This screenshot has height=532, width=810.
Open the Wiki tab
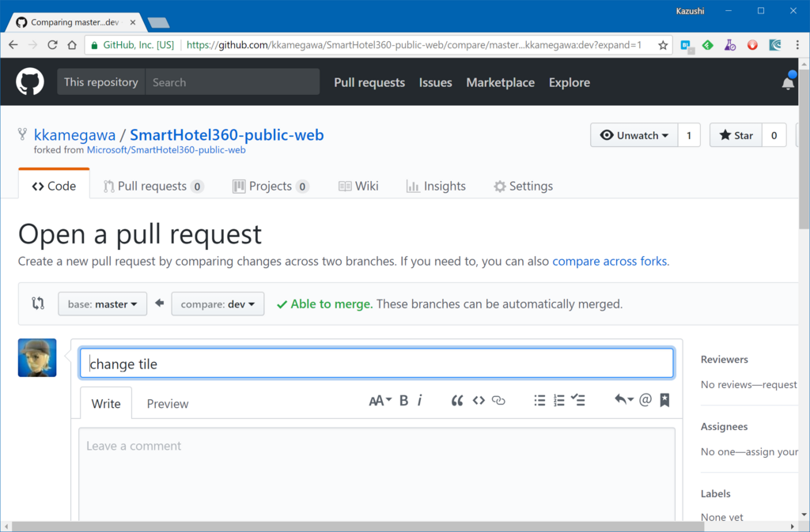358,187
